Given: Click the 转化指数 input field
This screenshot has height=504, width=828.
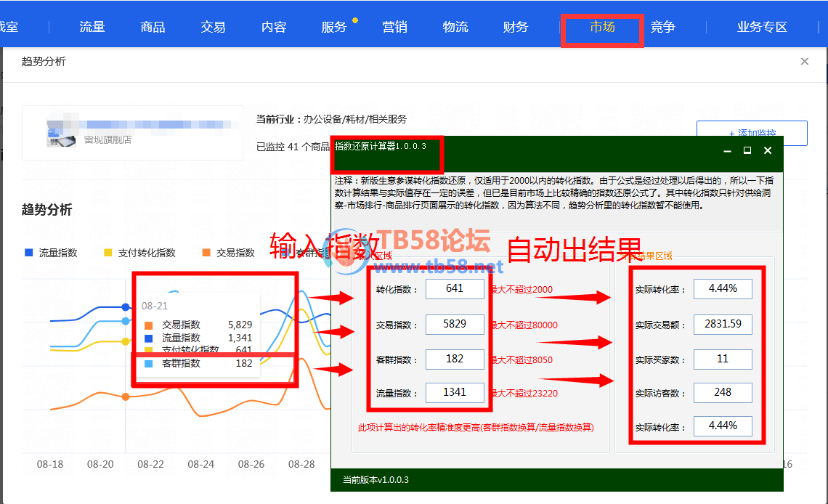Looking at the screenshot, I should tap(455, 289).
